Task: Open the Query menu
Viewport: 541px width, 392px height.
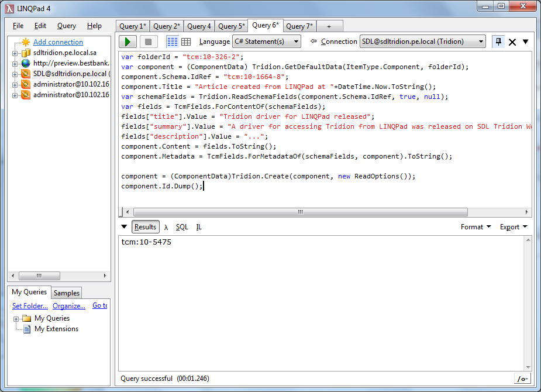Action: (67, 26)
